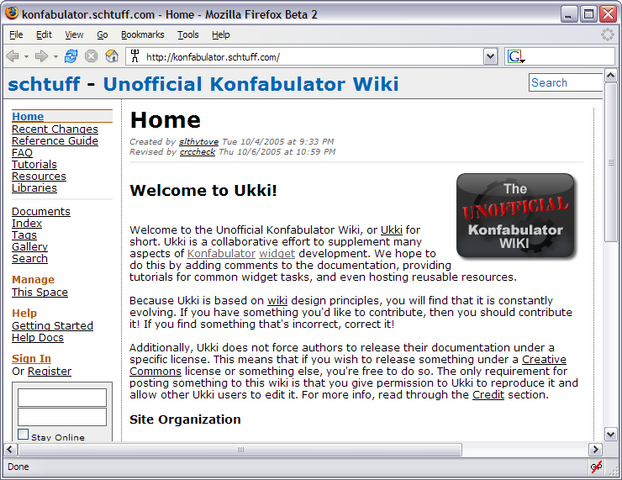Click the site favicon in the address bar
Viewport: 622px width, 480px height.
135,56
